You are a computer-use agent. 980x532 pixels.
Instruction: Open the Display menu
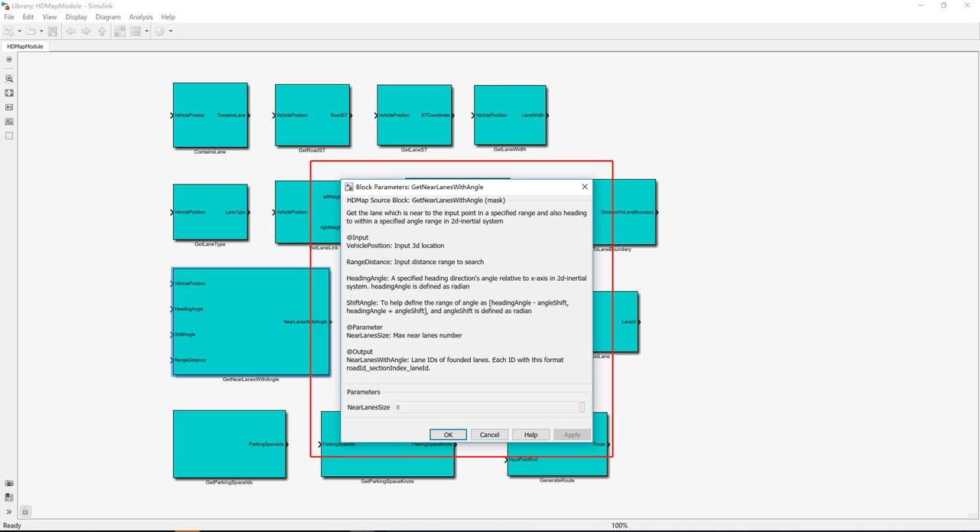click(76, 17)
